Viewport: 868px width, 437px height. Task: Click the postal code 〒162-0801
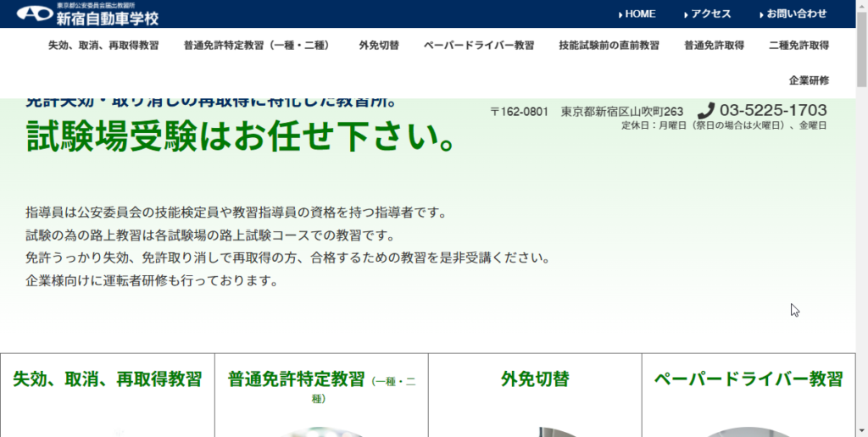tap(520, 111)
